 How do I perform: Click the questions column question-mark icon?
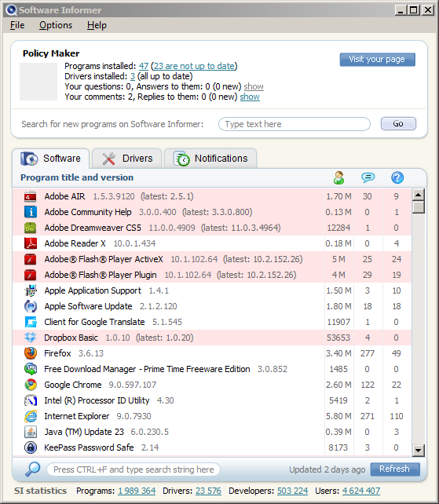click(397, 177)
